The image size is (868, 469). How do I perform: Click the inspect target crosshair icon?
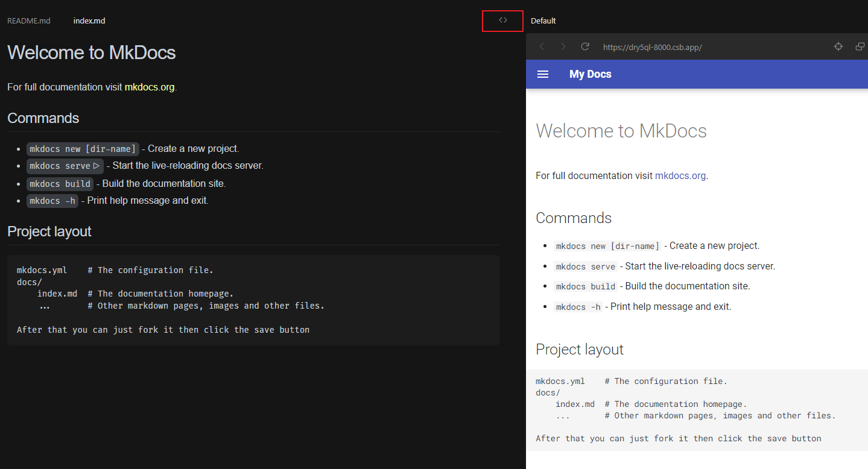tap(838, 46)
